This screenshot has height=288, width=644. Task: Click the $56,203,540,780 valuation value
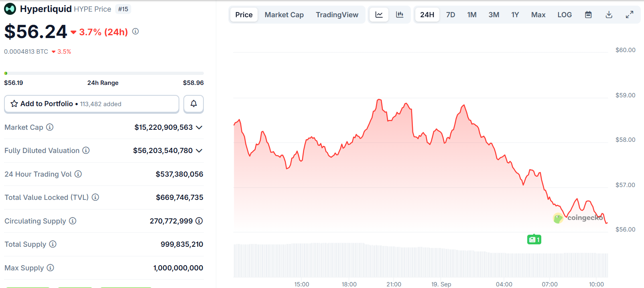click(x=163, y=151)
